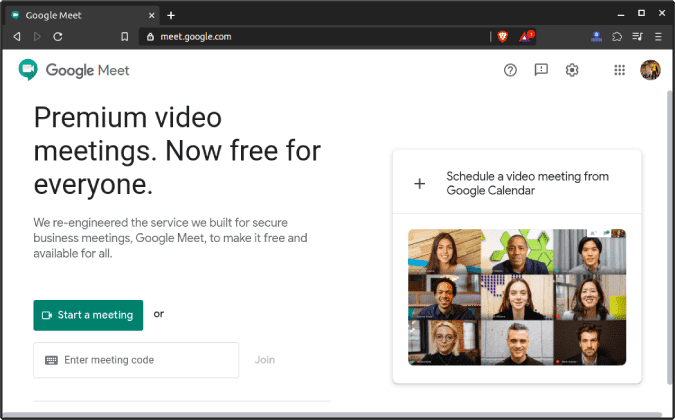Click the padlock site security icon
This screenshot has width=675, height=420.
click(150, 37)
